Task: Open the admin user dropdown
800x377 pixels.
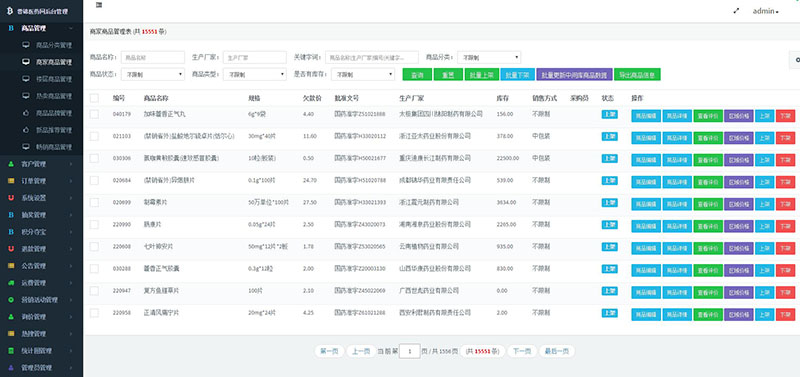Action: [x=766, y=11]
